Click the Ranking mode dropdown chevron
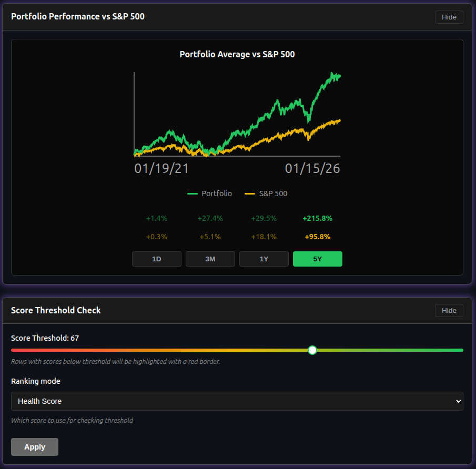Screen dimensions: 476x469 [x=455, y=401]
